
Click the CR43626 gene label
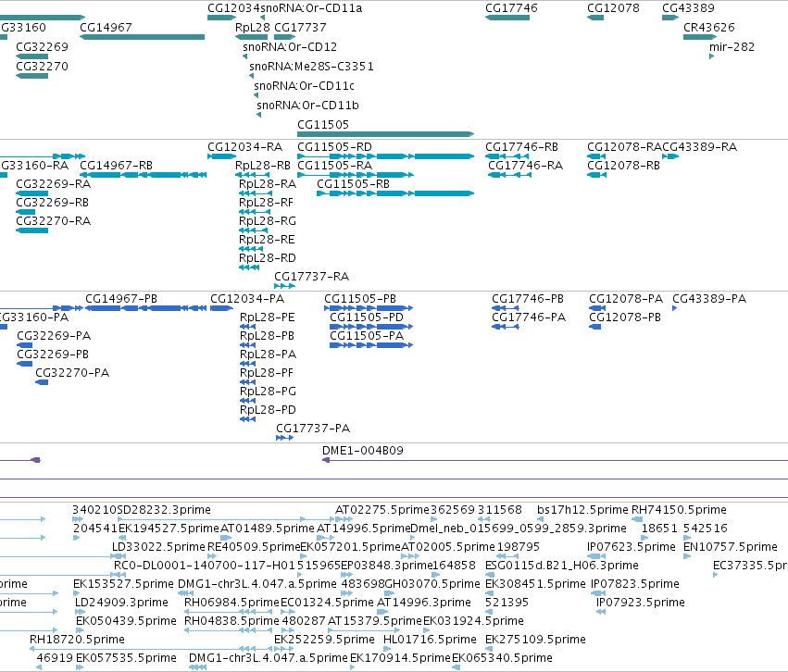pos(709,27)
